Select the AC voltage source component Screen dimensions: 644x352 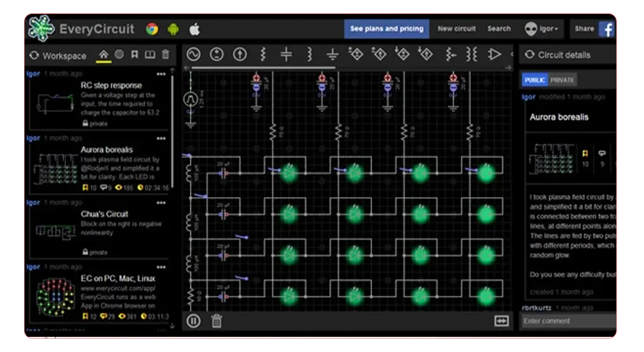coord(194,54)
